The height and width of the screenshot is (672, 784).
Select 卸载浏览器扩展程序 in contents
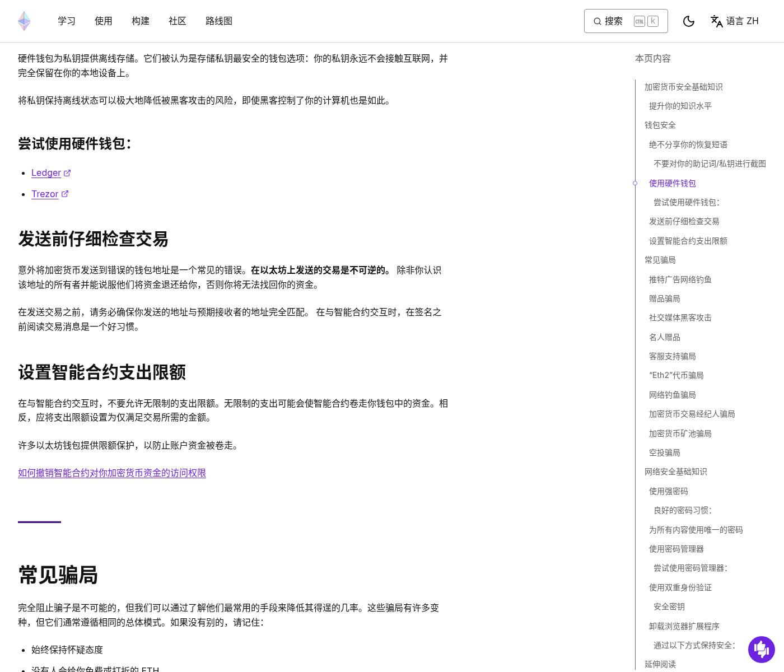coord(684,626)
